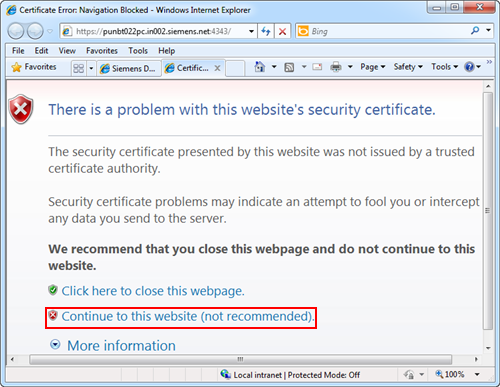Click the Bing search magnifier icon
Screen dimensions: 500x387
[x=475, y=31]
